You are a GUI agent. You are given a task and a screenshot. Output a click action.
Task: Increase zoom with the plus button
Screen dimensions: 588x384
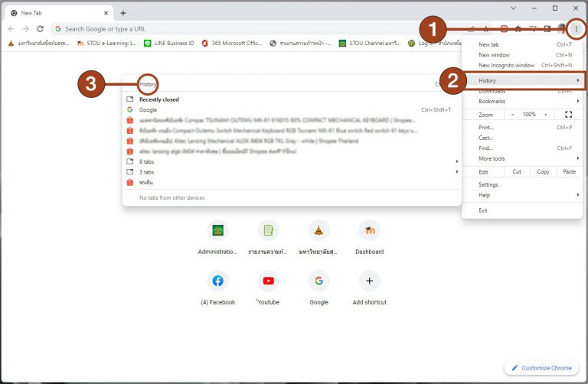pyautogui.click(x=546, y=114)
